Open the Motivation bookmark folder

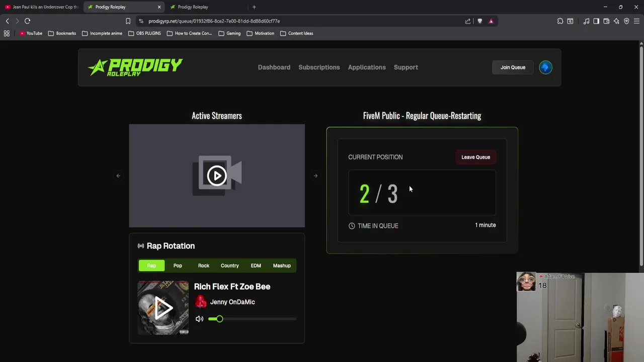pos(261,33)
